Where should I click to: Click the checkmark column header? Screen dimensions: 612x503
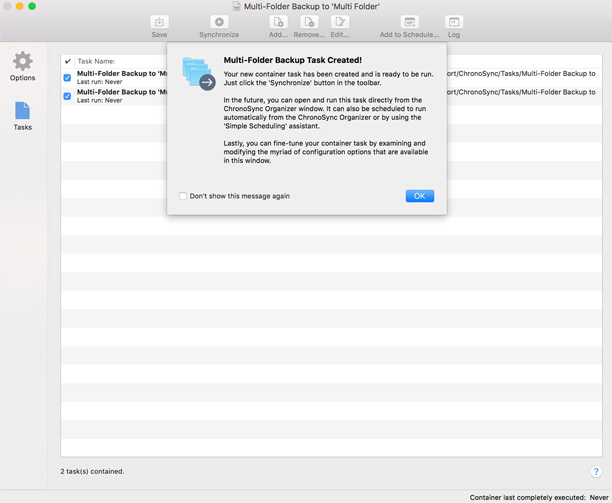(68, 61)
